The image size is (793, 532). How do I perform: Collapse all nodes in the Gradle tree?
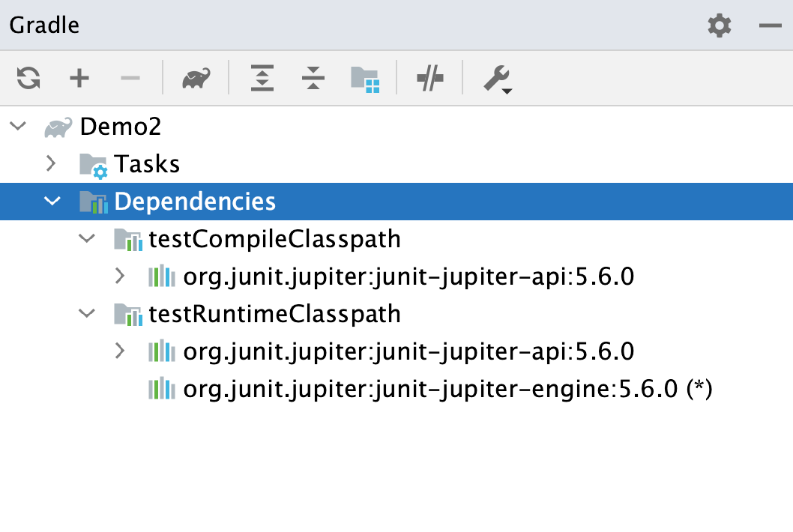313,78
